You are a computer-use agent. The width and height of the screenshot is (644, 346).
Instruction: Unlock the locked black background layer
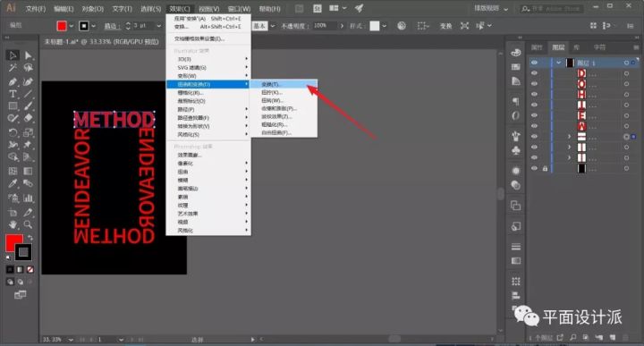[x=545, y=168]
